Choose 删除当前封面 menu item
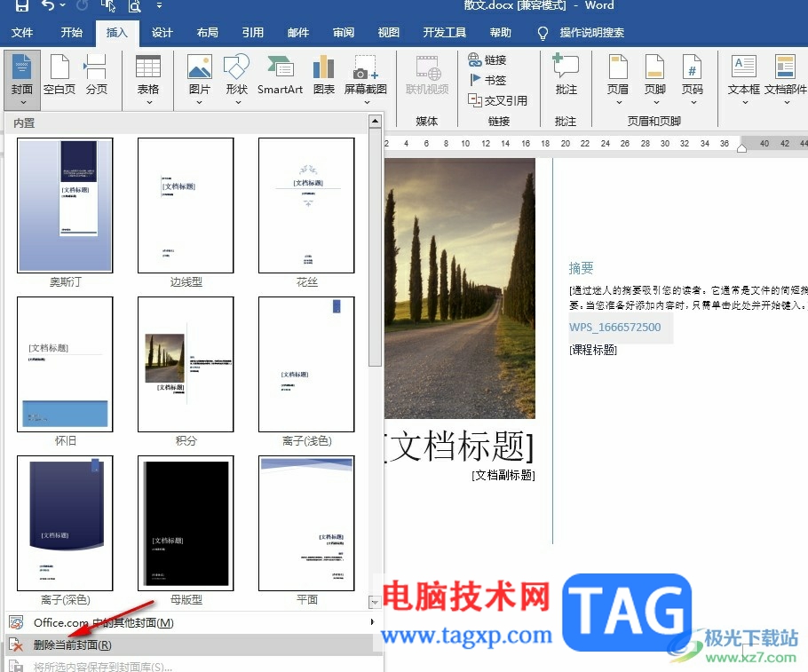The height and width of the screenshot is (672, 808). (x=192, y=644)
